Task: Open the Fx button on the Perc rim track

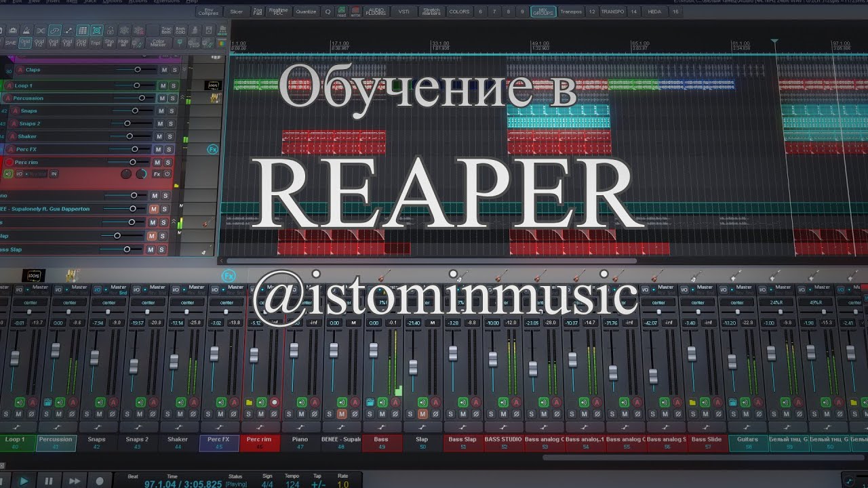Action: [x=157, y=174]
